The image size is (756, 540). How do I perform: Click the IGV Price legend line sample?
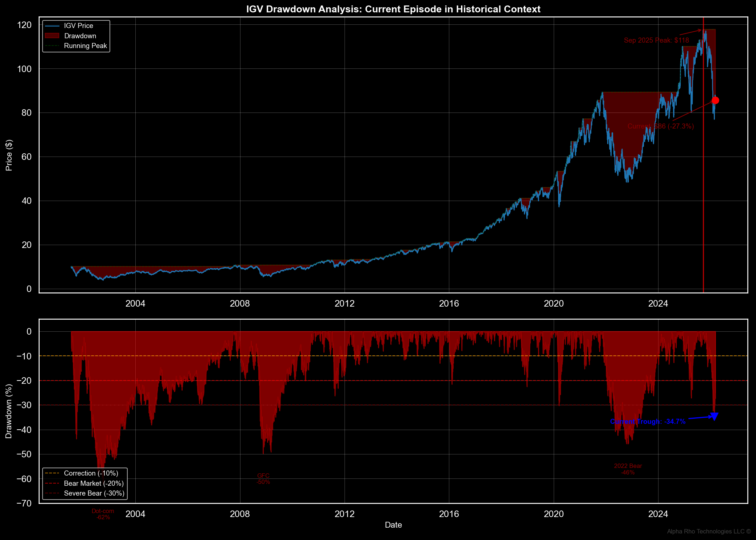click(52, 26)
